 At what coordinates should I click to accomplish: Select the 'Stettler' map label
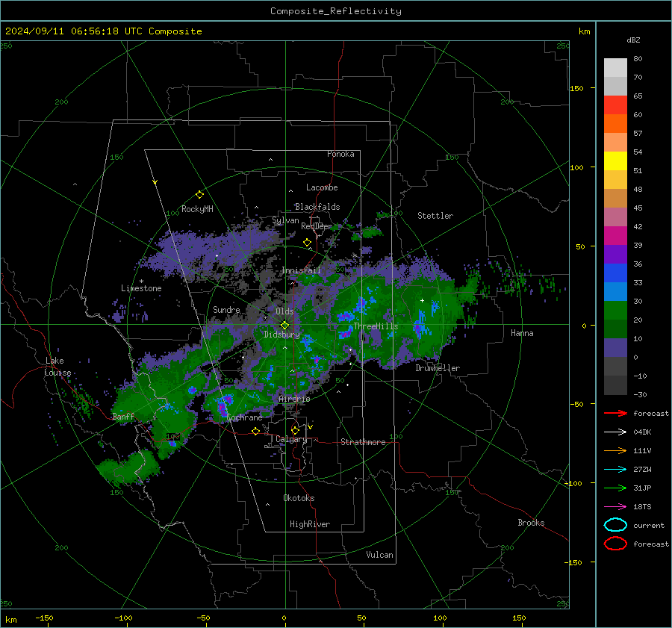point(435,216)
